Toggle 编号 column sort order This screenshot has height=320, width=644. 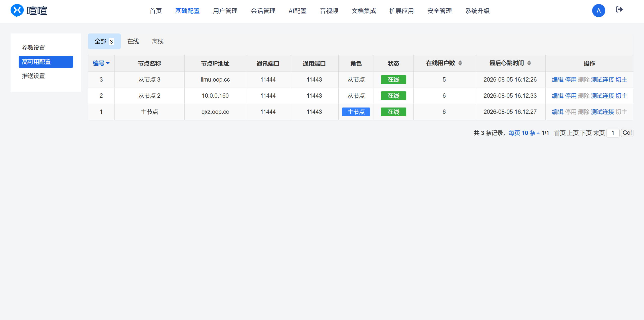101,63
